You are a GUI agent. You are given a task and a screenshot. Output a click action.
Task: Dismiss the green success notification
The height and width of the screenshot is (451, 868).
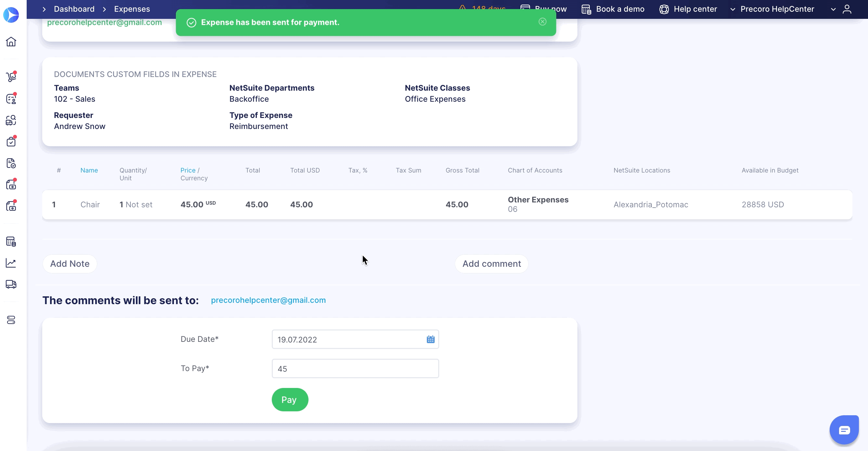pos(542,22)
